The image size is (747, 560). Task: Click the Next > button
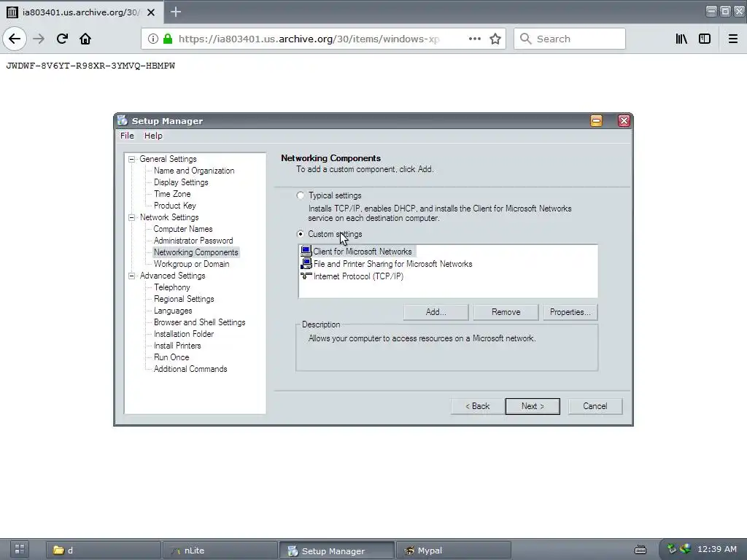pos(533,406)
